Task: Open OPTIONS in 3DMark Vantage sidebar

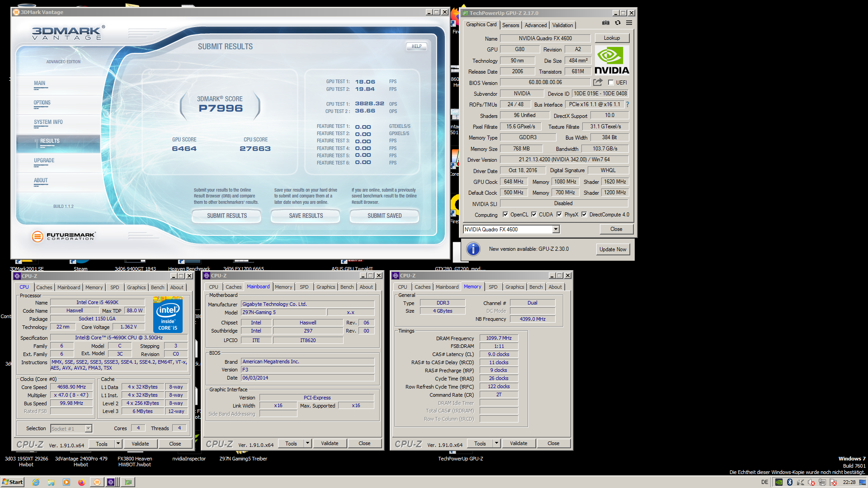Action: 42,103
